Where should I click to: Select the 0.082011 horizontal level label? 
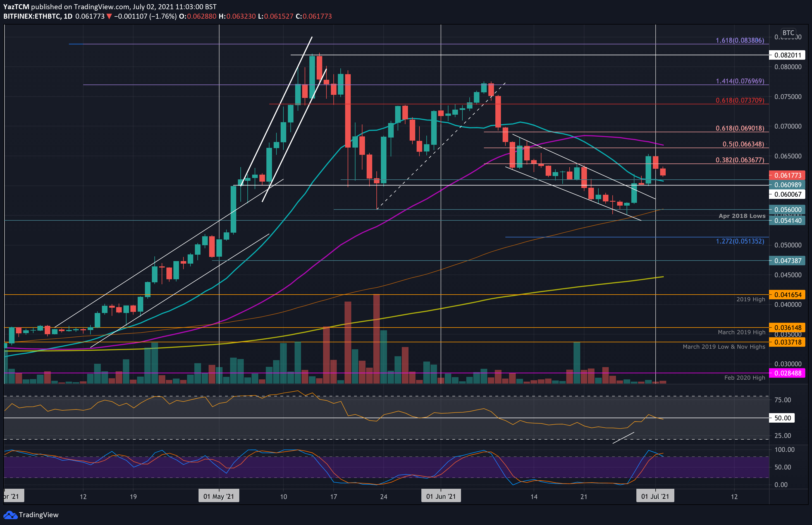tap(787, 55)
